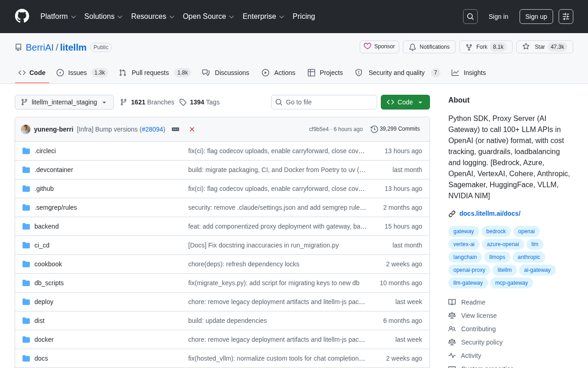Click the .github folder icon
The height and width of the screenshot is (368, 588).
pos(26,189)
